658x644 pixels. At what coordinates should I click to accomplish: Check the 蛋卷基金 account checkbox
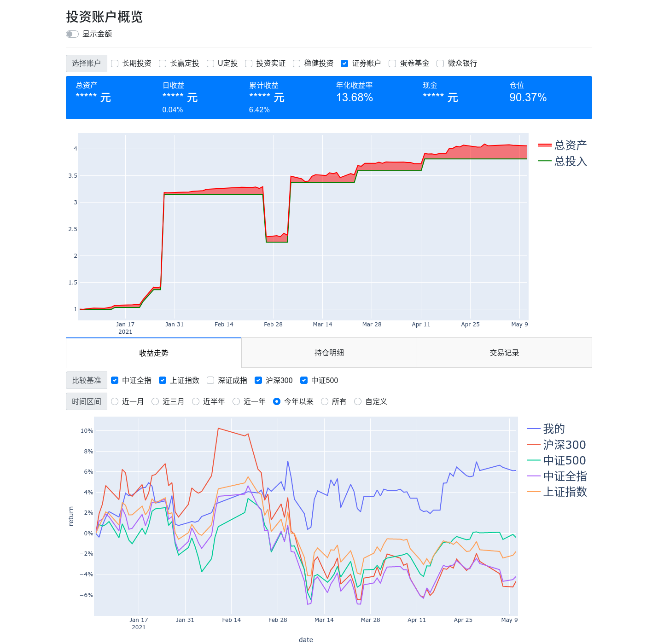(392, 64)
